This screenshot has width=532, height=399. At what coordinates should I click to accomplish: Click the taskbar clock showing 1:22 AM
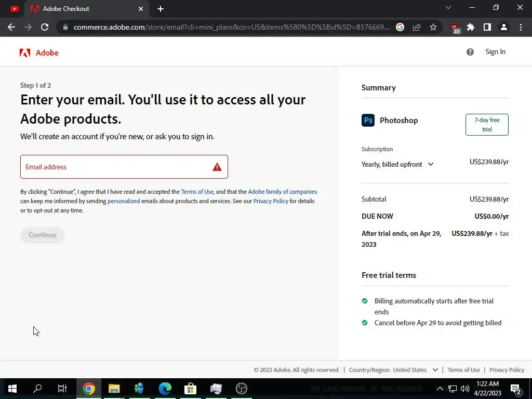(x=487, y=389)
